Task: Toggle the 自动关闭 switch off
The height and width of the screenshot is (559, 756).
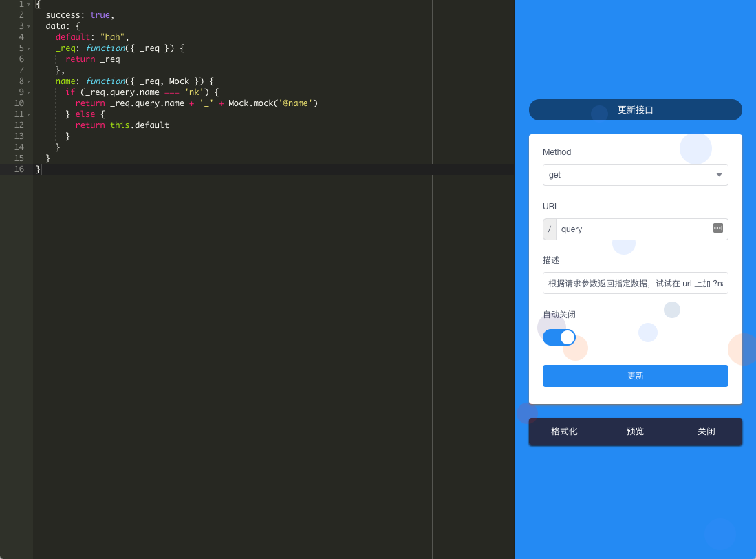Action: [559, 337]
